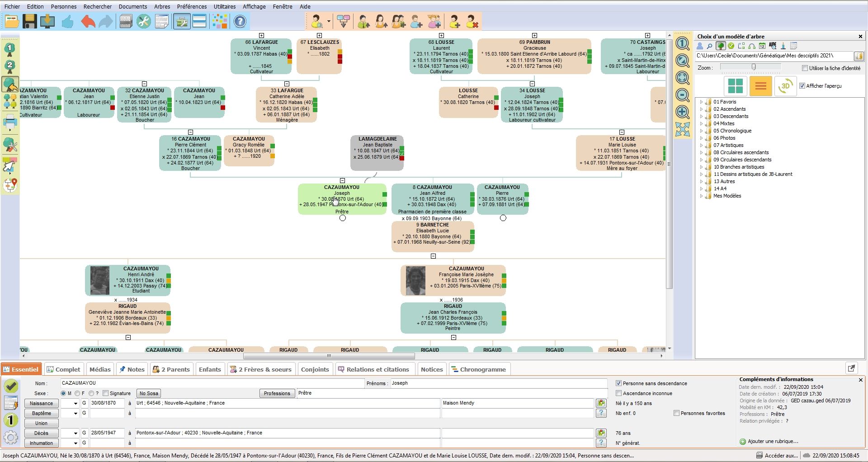Click the save icon in the toolbar
The width and height of the screenshot is (868, 462).
(30, 21)
